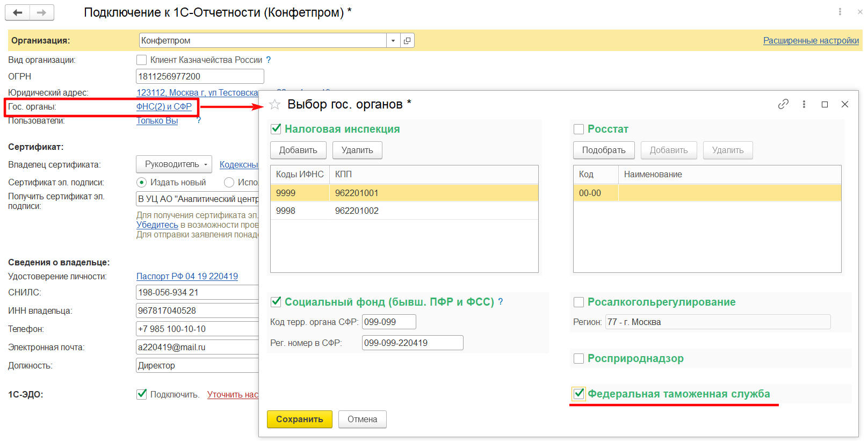Toggle Клиент Казначейства России checkbox

tap(142, 60)
